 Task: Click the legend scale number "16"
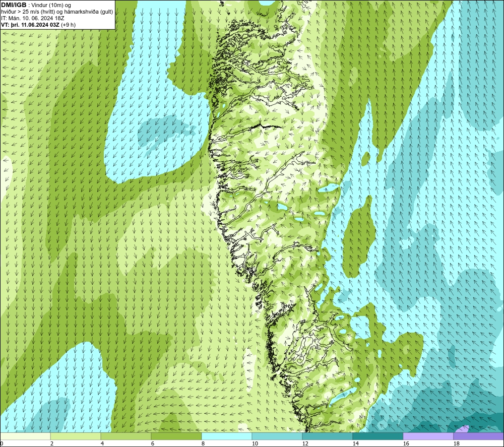coord(406,443)
